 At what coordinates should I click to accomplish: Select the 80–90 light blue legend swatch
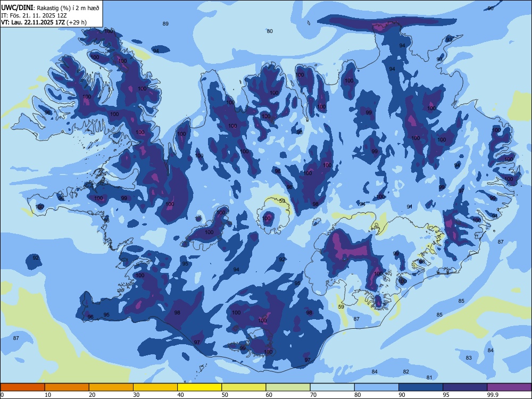coord(377,387)
